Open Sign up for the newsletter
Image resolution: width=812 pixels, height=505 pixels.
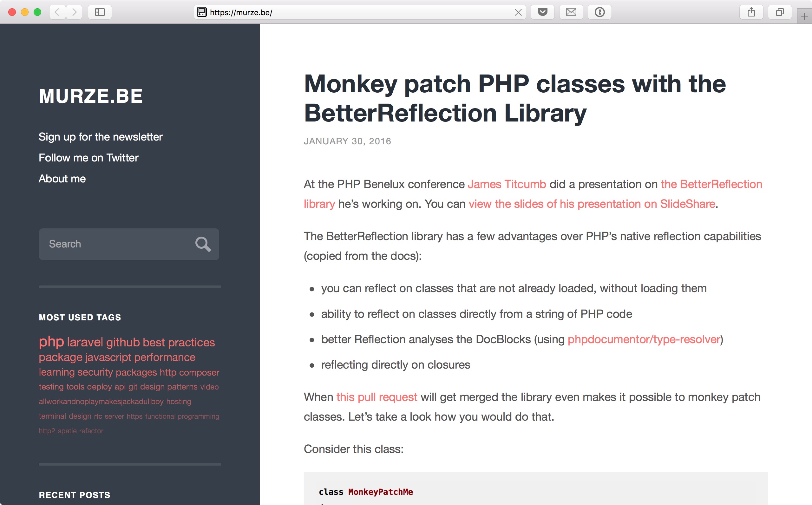coord(101,137)
